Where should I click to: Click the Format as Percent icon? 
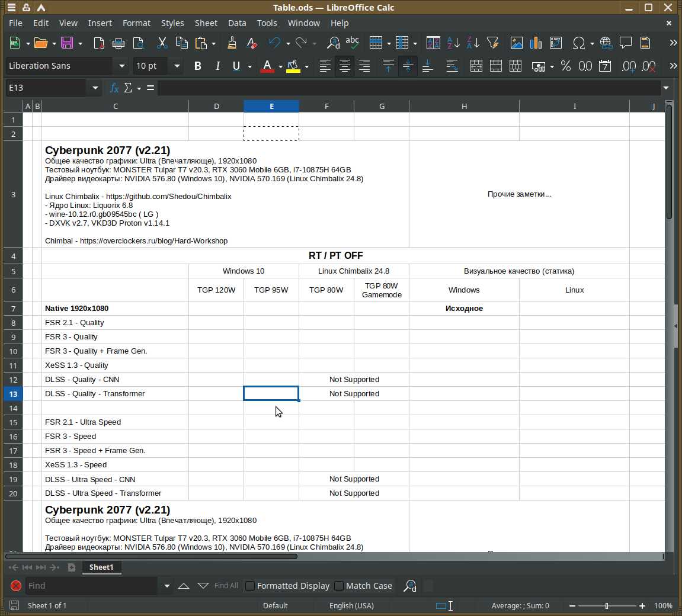566,66
